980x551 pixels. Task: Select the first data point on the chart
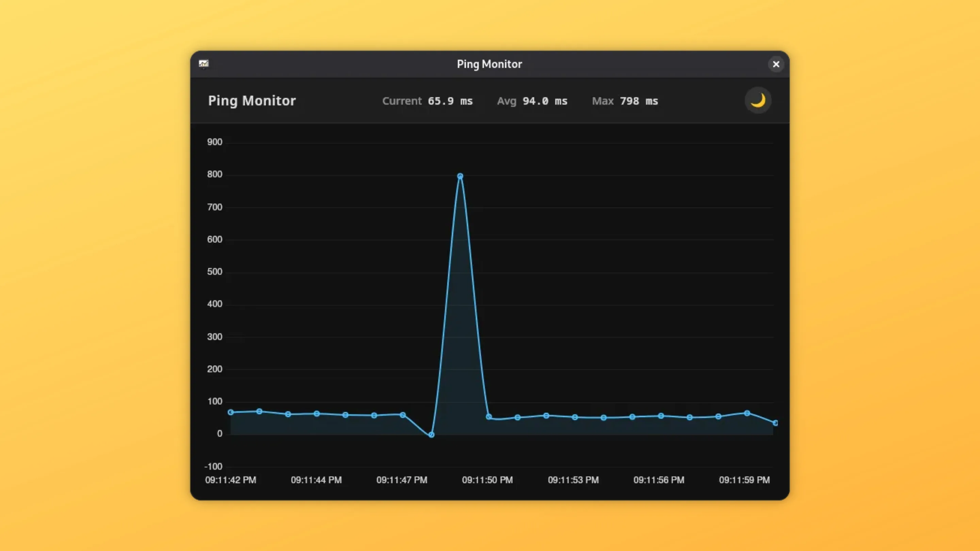tap(231, 412)
